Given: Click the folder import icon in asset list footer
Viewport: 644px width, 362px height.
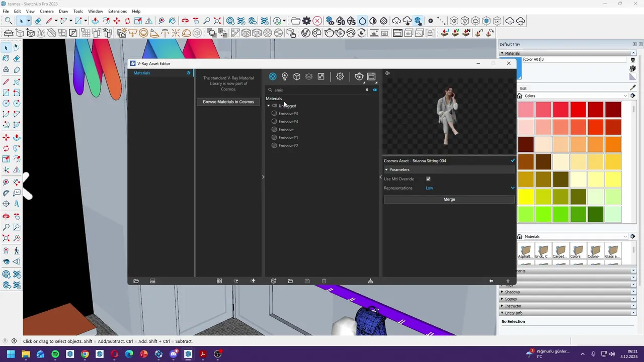Looking at the screenshot, I should (290, 281).
